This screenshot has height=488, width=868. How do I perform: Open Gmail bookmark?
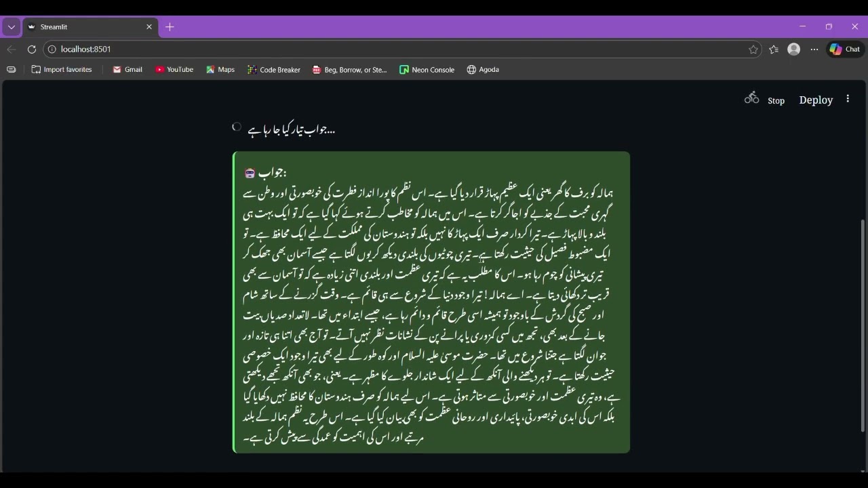127,70
